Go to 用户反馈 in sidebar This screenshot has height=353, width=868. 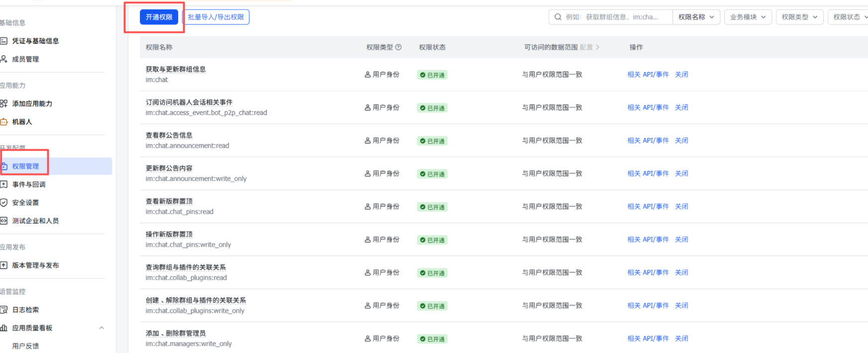25,346
